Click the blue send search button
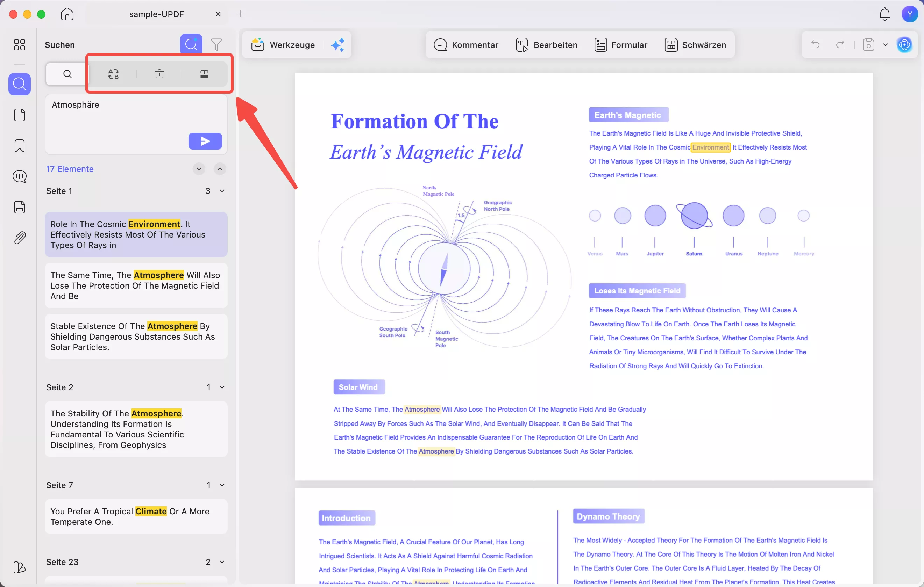924x587 pixels. click(205, 141)
